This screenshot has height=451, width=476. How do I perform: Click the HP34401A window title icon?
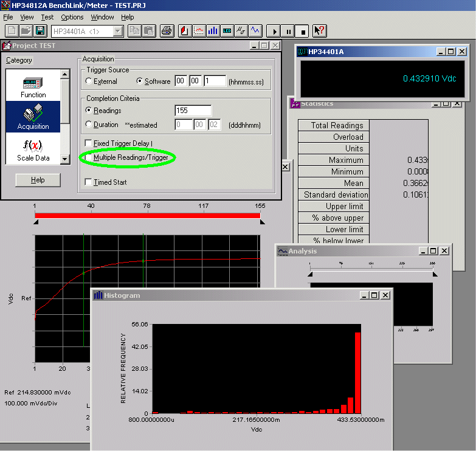[x=302, y=52]
